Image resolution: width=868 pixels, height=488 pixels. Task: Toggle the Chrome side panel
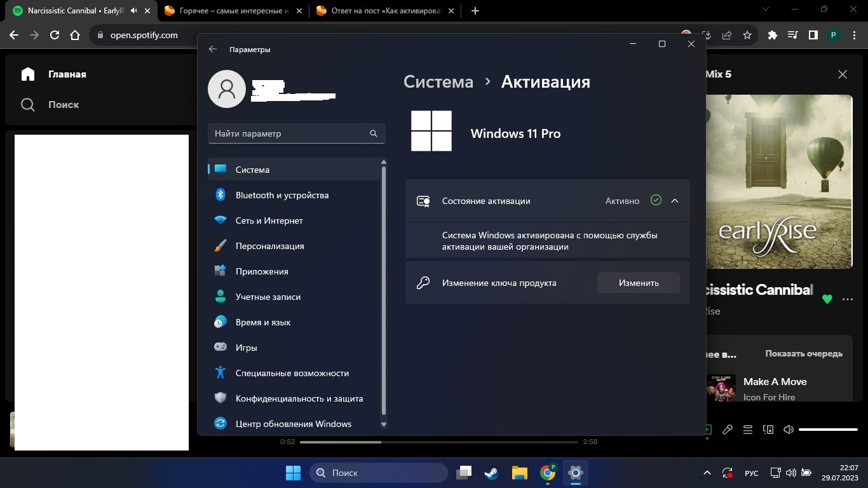click(813, 36)
